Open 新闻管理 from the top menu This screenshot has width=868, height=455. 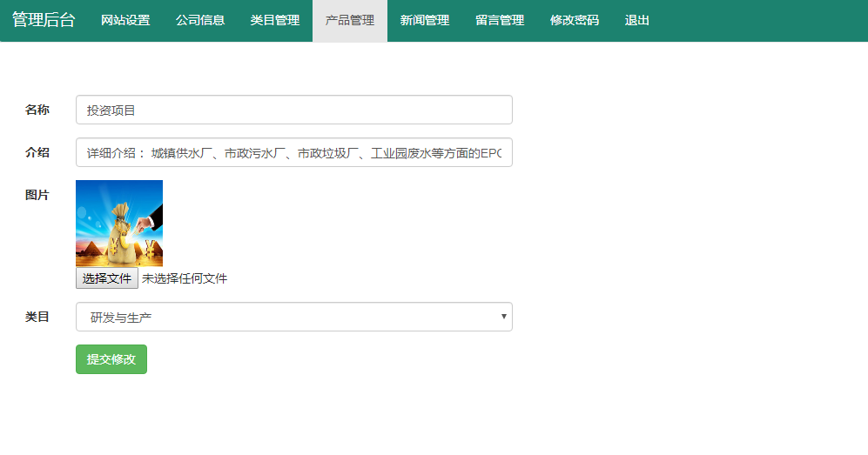[x=425, y=21]
